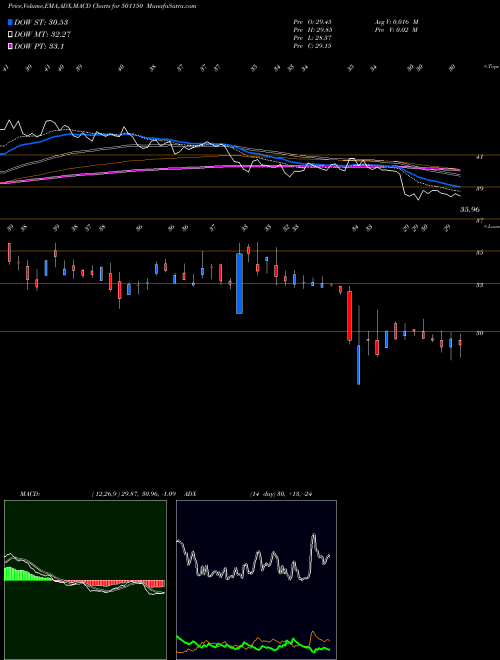Click the 30 price axis label

click(479, 333)
